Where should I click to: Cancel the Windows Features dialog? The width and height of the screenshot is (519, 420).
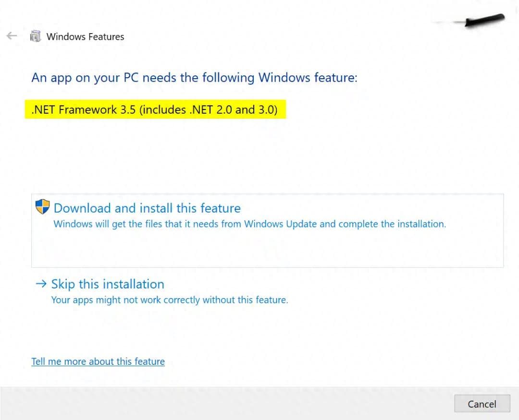pos(482,404)
